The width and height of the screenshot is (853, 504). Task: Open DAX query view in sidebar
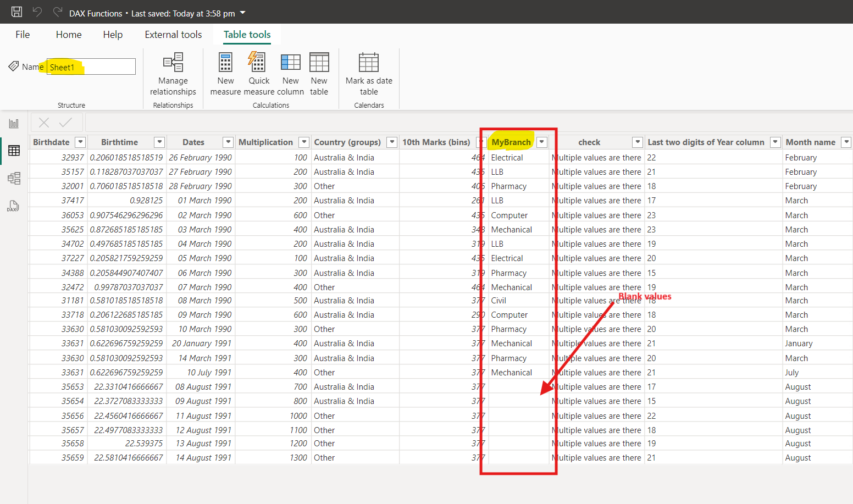14,206
